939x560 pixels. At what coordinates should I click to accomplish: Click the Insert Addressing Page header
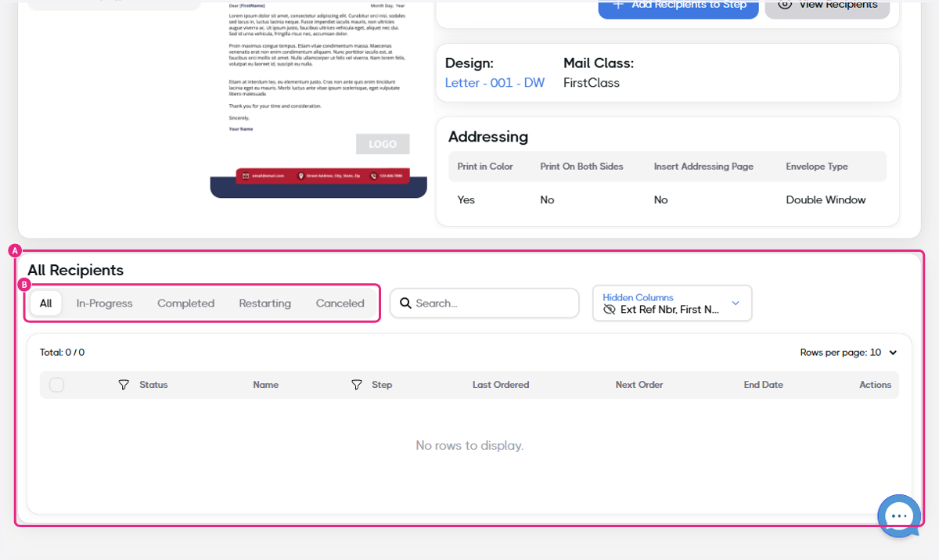703,167
